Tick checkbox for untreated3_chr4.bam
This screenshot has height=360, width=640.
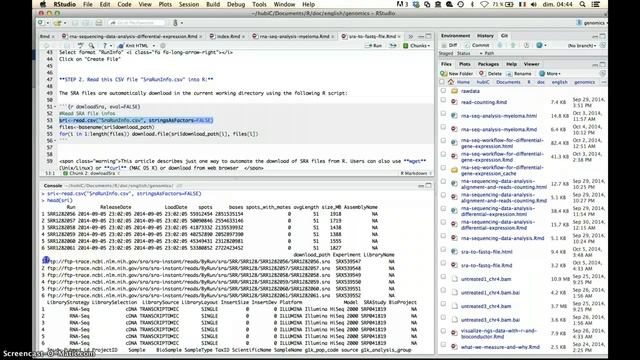pyautogui.click(x=443, y=304)
